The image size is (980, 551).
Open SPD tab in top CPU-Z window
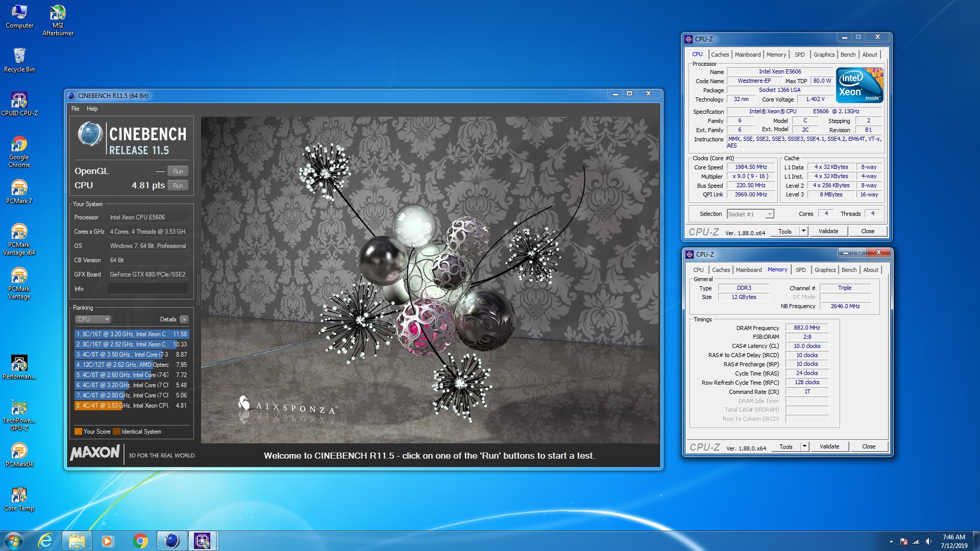click(800, 55)
